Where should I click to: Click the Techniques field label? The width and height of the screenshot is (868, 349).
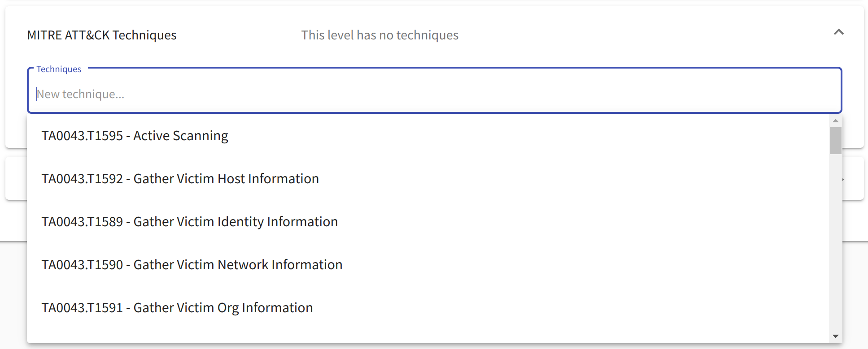(59, 69)
